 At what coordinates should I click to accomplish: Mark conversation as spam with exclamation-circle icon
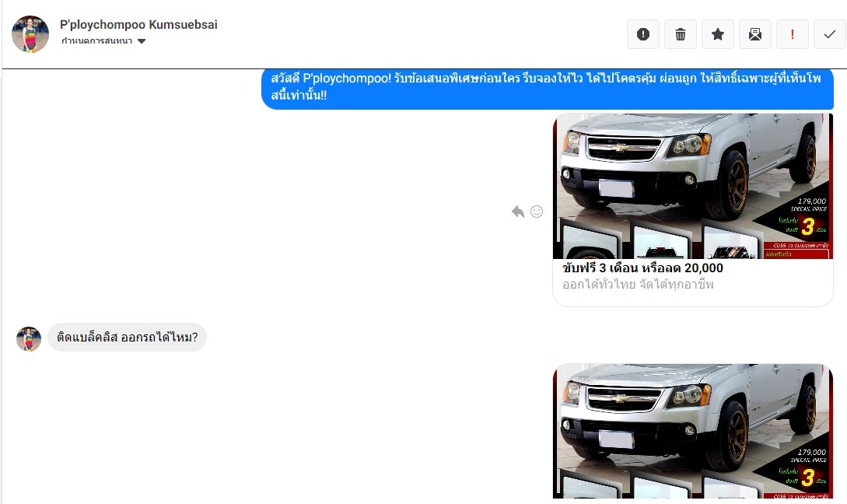(642, 34)
